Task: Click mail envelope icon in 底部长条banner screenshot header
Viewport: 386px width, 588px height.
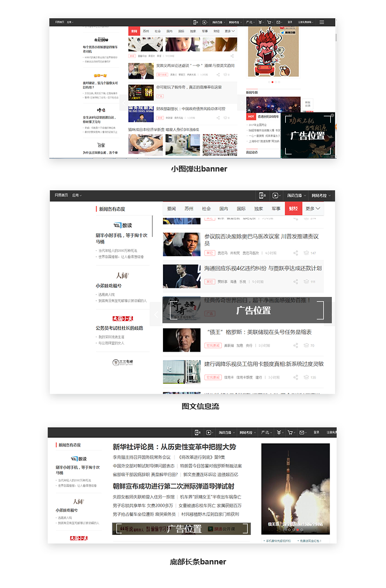Action: pyautogui.click(x=301, y=433)
